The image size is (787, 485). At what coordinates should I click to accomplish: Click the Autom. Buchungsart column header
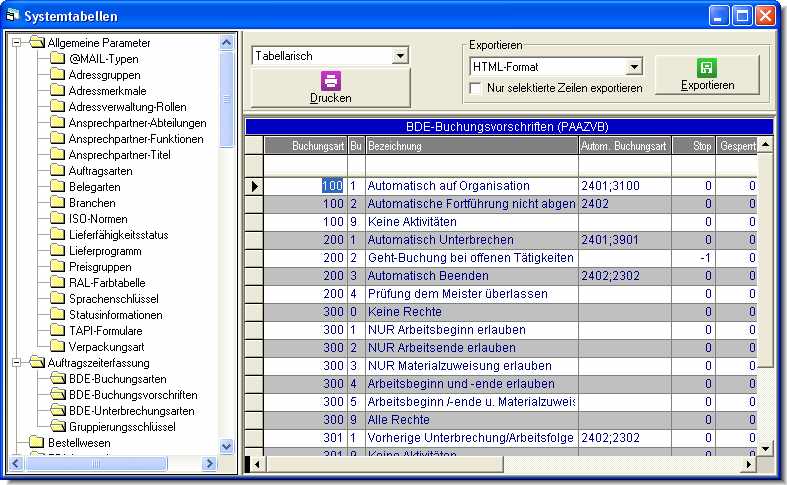pyautogui.click(x=624, y=146)
